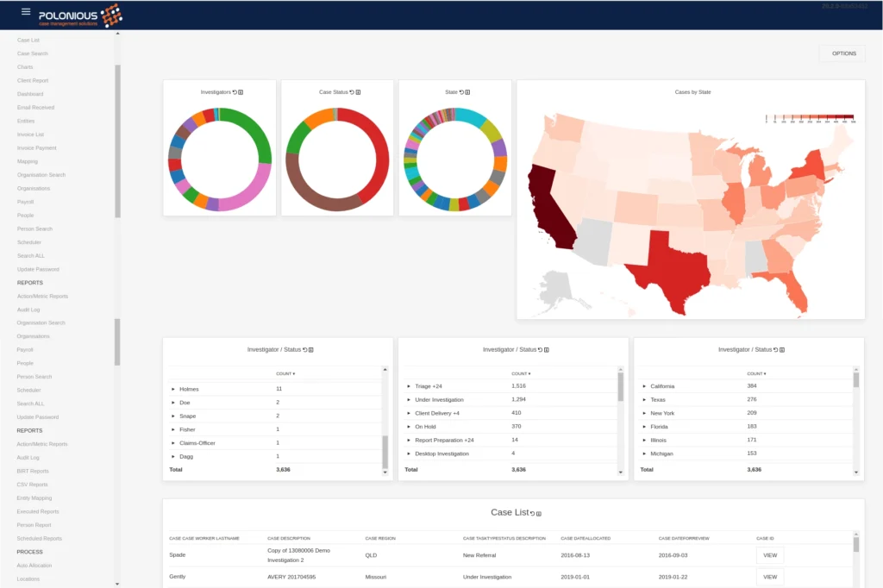Maximize the Case List widget
The image size is (883, 588).
point(539,514)
